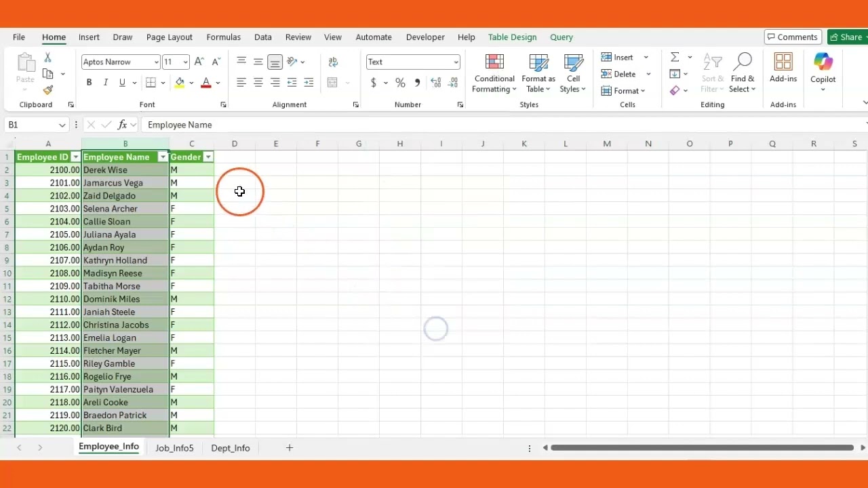Open the Format cells menu

click(x=623, y=91)
